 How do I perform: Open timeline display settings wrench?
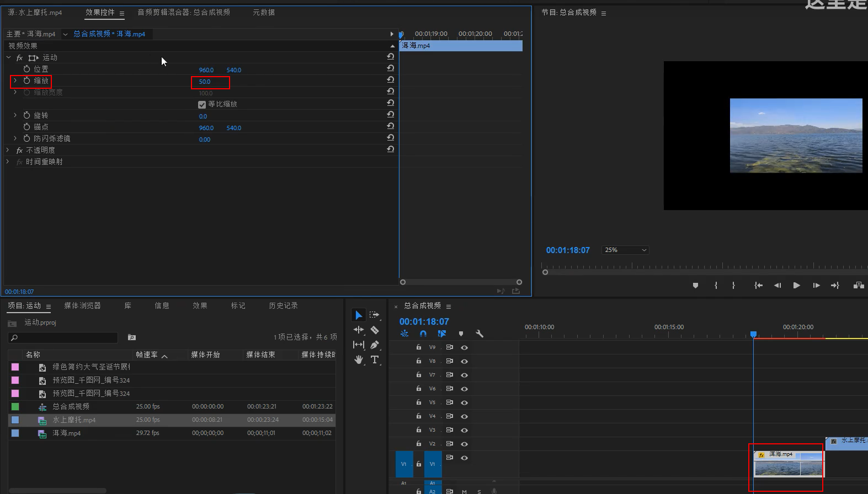coord(480,334)
